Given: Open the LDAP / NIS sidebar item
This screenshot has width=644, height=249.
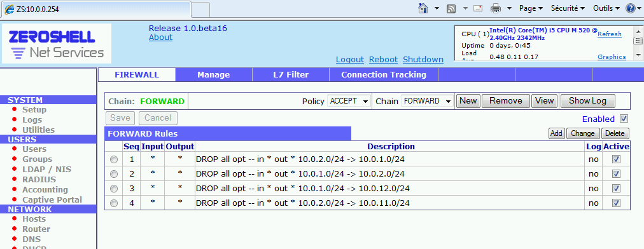Looking at the screenshot, I should (46, 169).
